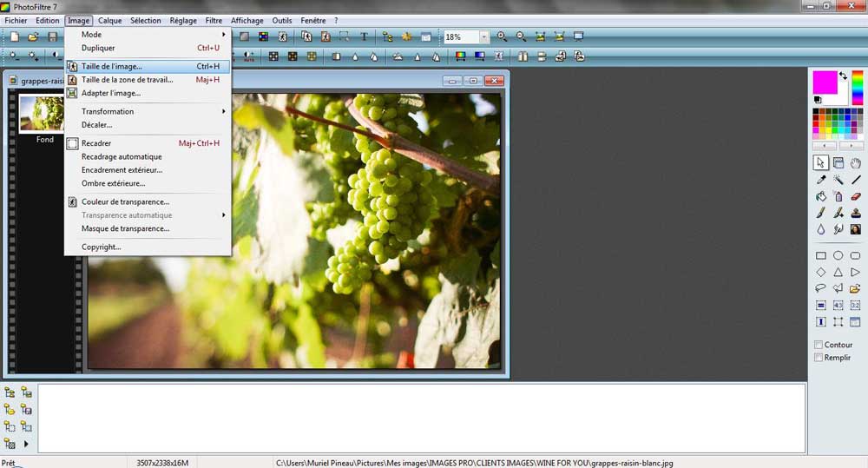
Task: Choose Couleur de transparence menu entry
Action: pos(148,201)
